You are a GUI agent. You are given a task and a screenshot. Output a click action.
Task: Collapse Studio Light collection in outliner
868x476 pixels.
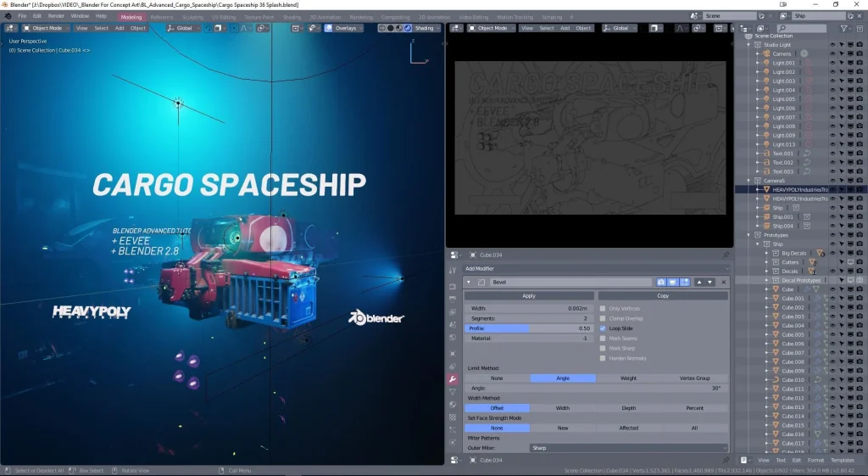pos(749,45)
